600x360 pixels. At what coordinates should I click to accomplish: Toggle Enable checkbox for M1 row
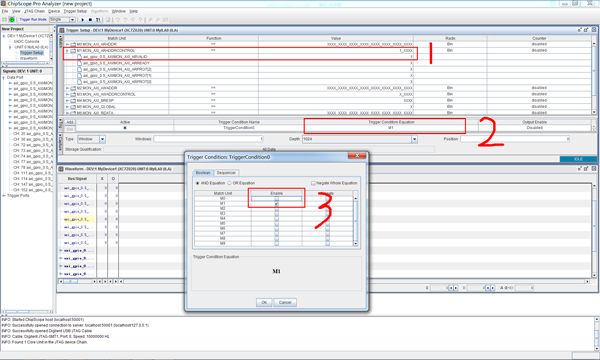pyautogui.click(x=277, y=204)
